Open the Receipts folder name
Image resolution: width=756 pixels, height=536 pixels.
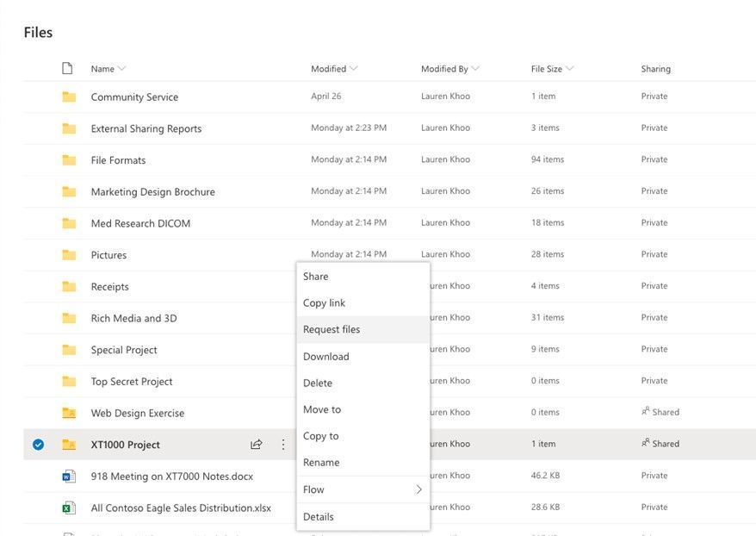110,287
